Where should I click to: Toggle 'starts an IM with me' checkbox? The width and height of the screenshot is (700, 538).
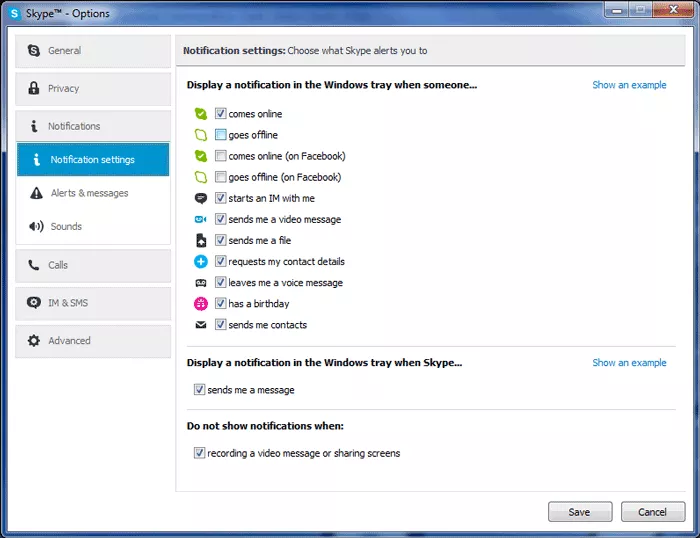click(x=221, y=198)
